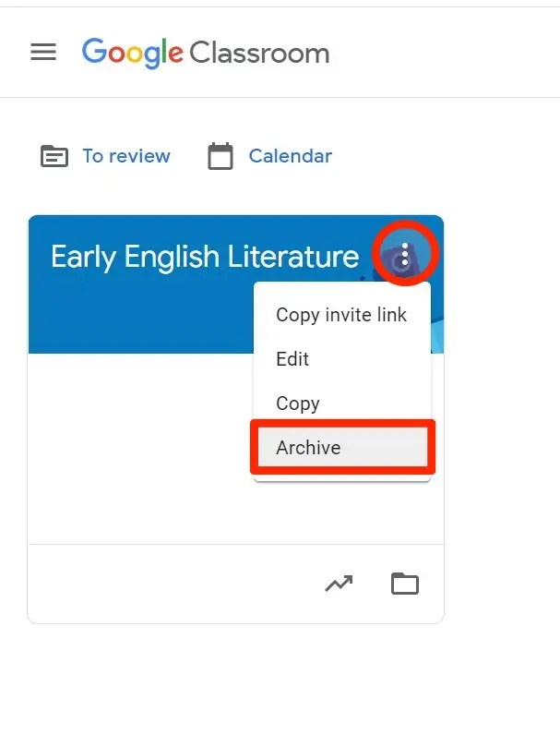Click the To review inbox icon
The image size is (560, 747).
click(x=54, y=156)
